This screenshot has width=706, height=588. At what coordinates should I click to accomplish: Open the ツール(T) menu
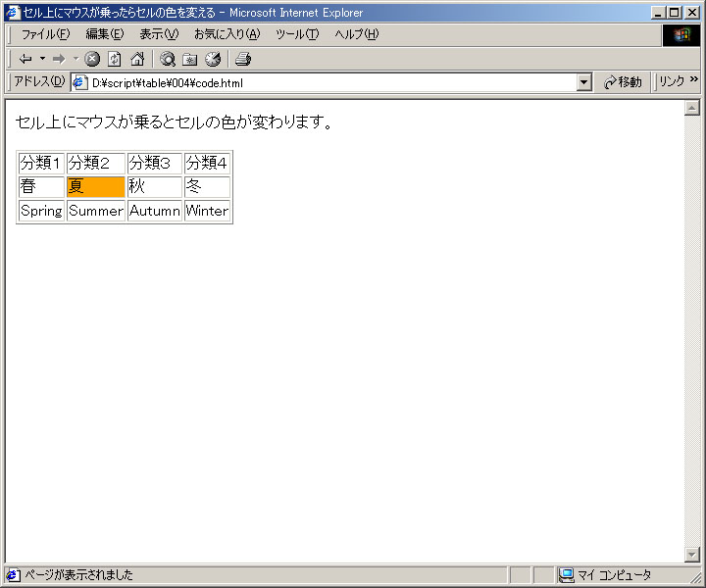click(x=297, y=34)
